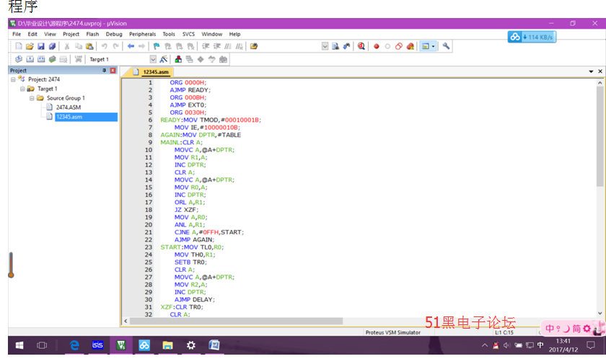This screenshot has width=606, height=364.
Task: Click the Build target icon
Action: pyautogui.click(x=30, y=59)
